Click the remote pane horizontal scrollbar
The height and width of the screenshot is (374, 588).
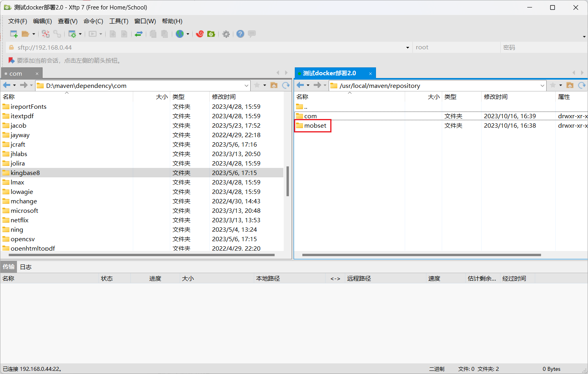pos(421,255)
